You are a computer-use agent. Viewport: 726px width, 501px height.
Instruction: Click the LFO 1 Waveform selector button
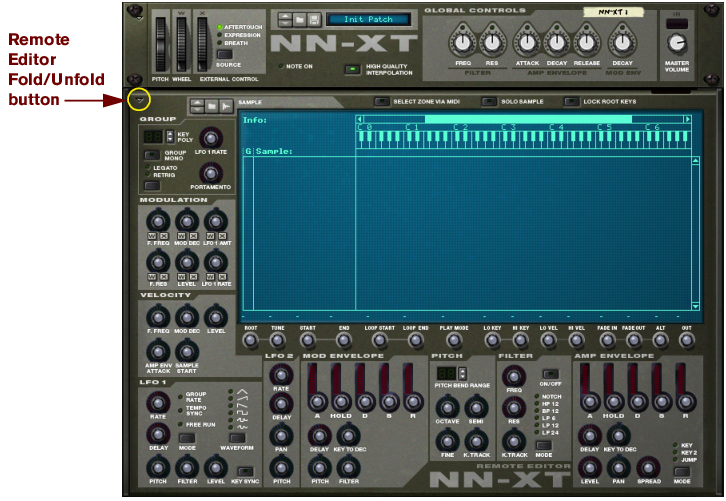click(x=237, y=437)
